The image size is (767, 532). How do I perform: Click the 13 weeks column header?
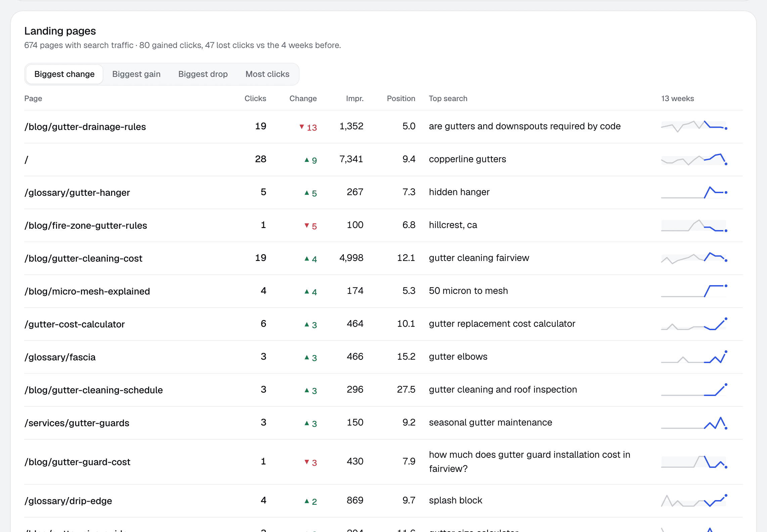[x=677, y=98]
